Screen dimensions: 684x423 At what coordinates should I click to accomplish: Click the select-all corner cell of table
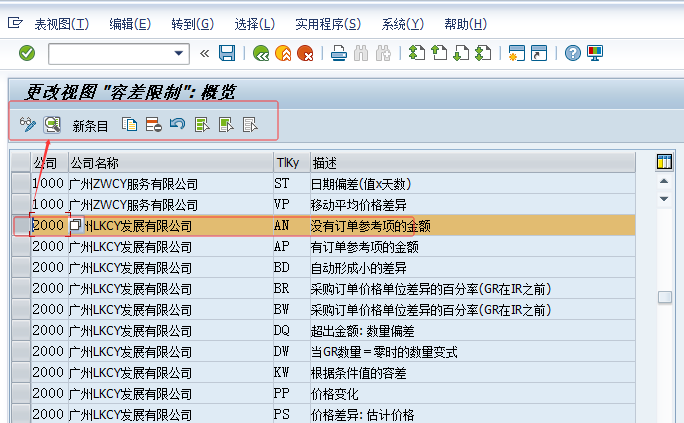[21, 162]
